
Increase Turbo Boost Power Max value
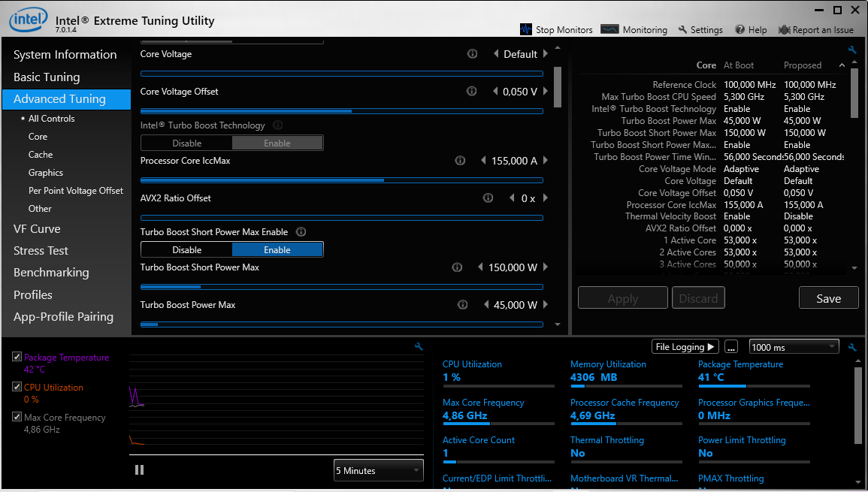[546, 305]
